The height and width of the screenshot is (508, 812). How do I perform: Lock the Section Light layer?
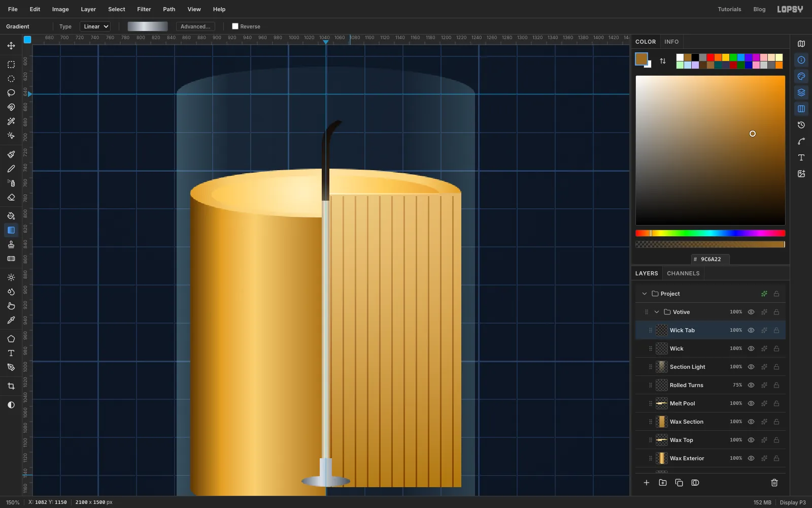776,367
